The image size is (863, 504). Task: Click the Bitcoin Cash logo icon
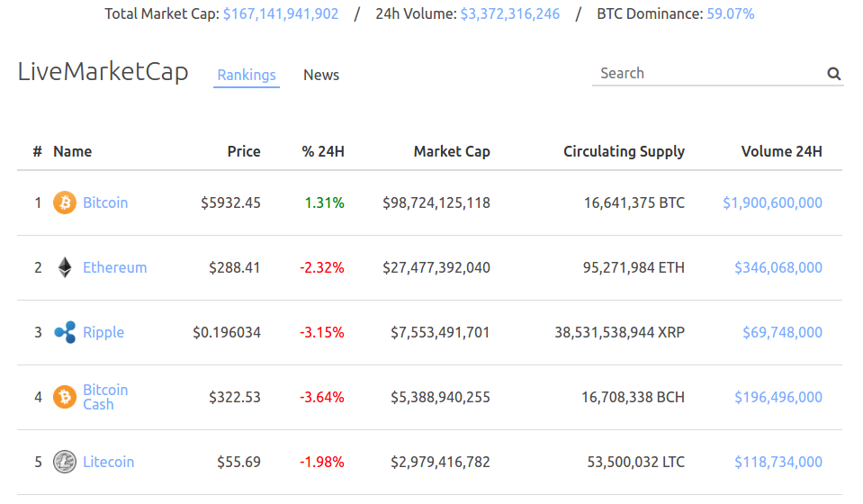tap(65, 397)
